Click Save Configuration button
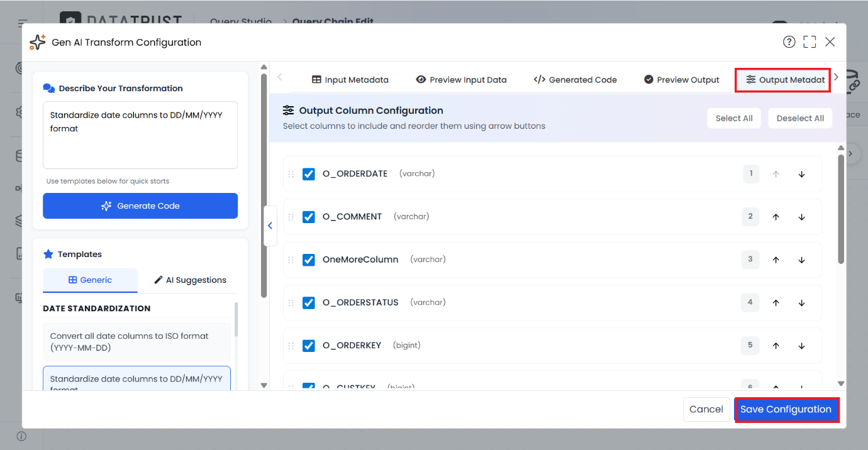The height and width of the screenshot is (450, 868). pos(786,409)
